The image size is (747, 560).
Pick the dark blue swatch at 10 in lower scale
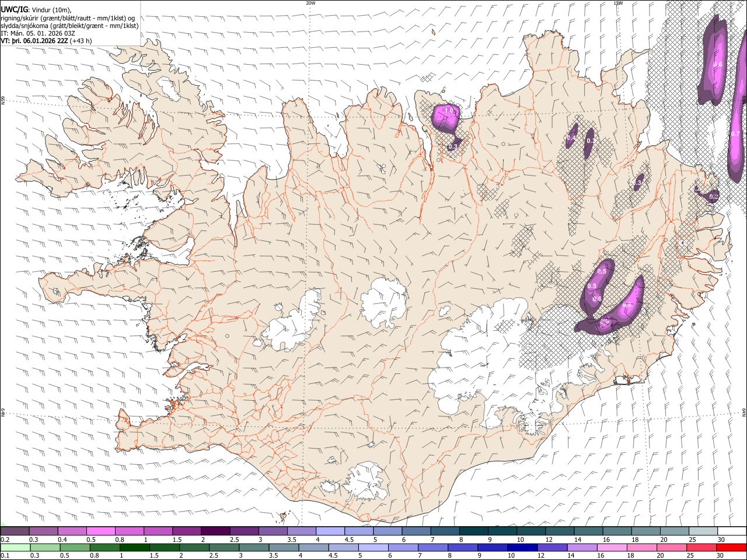522,548
